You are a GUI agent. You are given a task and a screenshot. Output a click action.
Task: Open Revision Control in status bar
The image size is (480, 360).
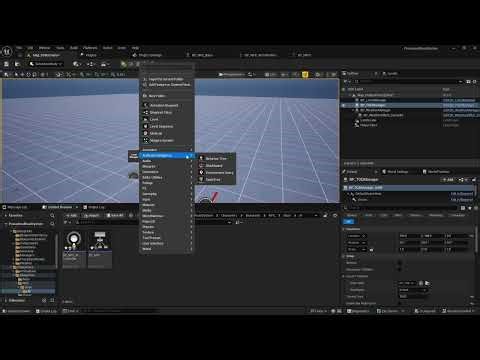(x=458, y=311)
